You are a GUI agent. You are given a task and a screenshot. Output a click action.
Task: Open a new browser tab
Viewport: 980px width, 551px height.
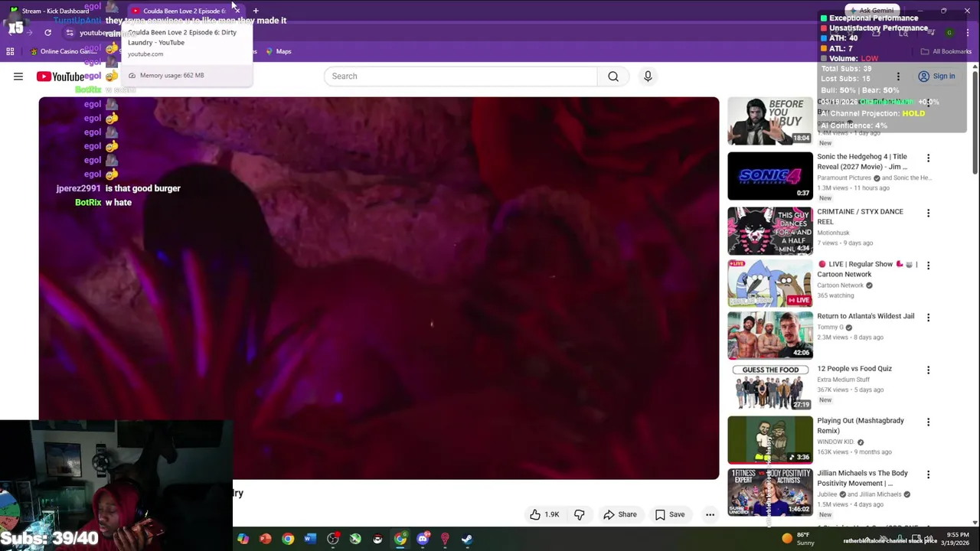[256, 11]
